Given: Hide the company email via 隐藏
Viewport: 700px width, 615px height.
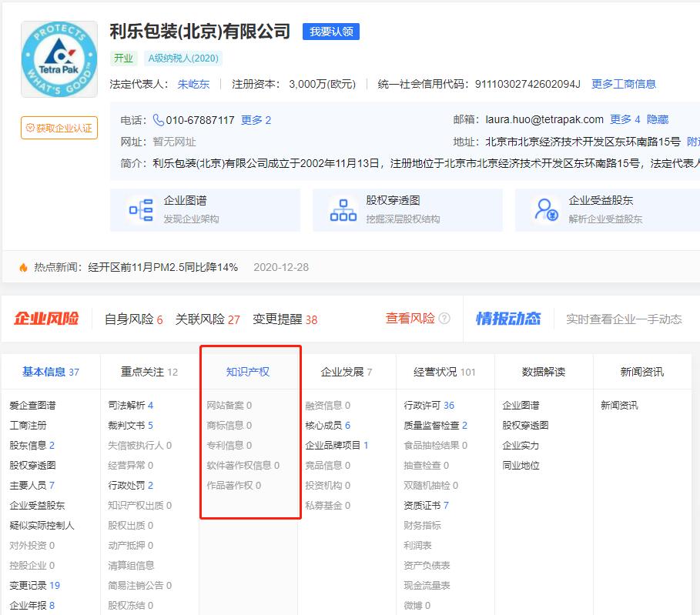Looking at the screenshot, I should (x=658, y=119).
